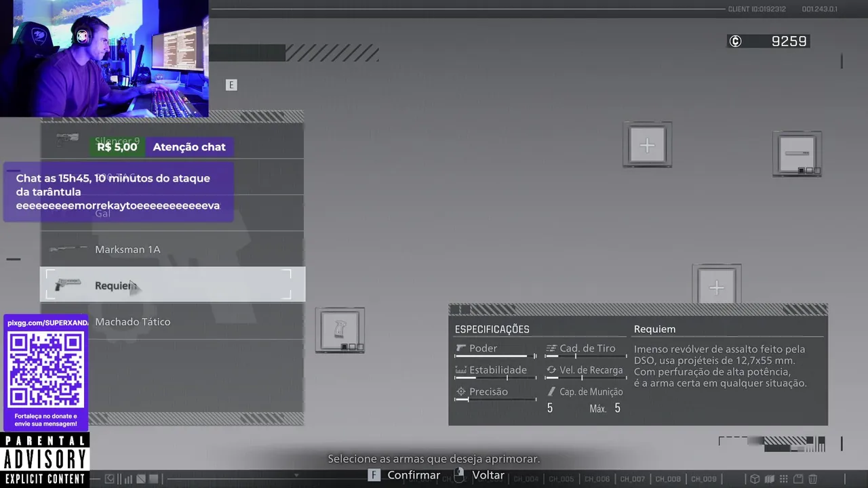868x488 pixels.
Task: Click the donation QR code
Action: pyautogui.click(x=45, y=369)
